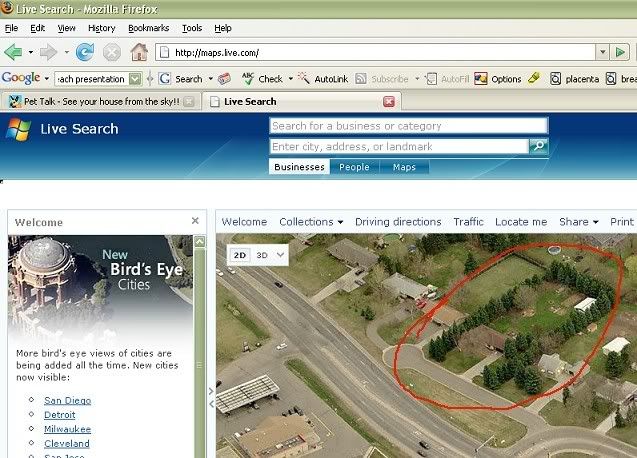Click Driving directions in map toolbar
The width and height of the screenshot is (637, 458).
click(x=398, y=222)
